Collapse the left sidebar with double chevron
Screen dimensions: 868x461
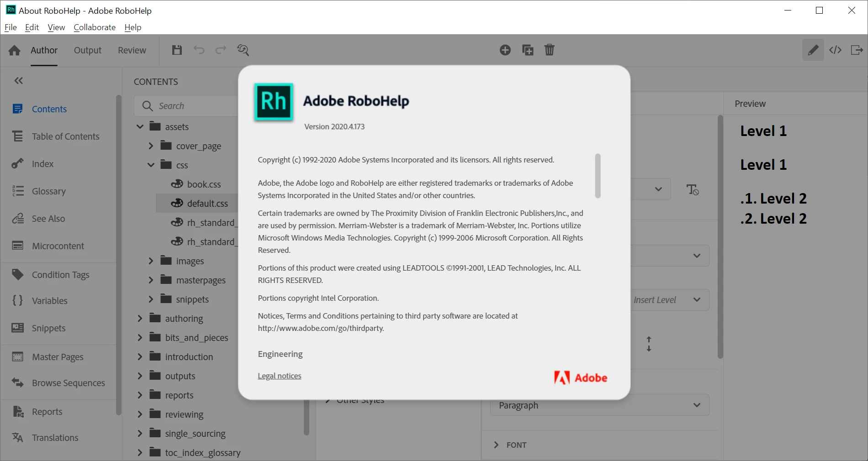point(18,81)
